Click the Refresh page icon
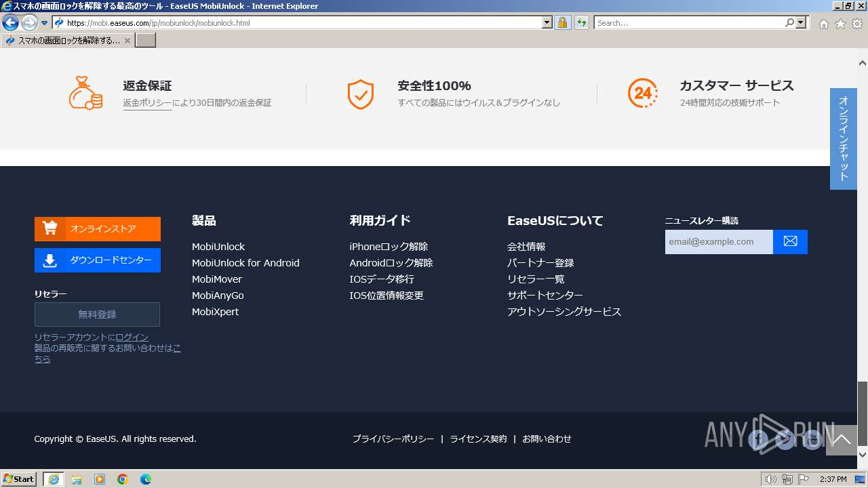The width and height of the screenshot is (868, 488). tap(581, 22)
